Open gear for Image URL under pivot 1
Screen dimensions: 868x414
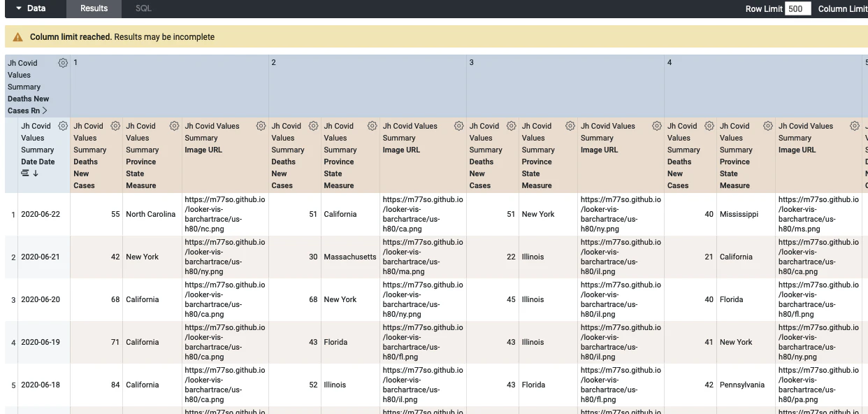261,126
